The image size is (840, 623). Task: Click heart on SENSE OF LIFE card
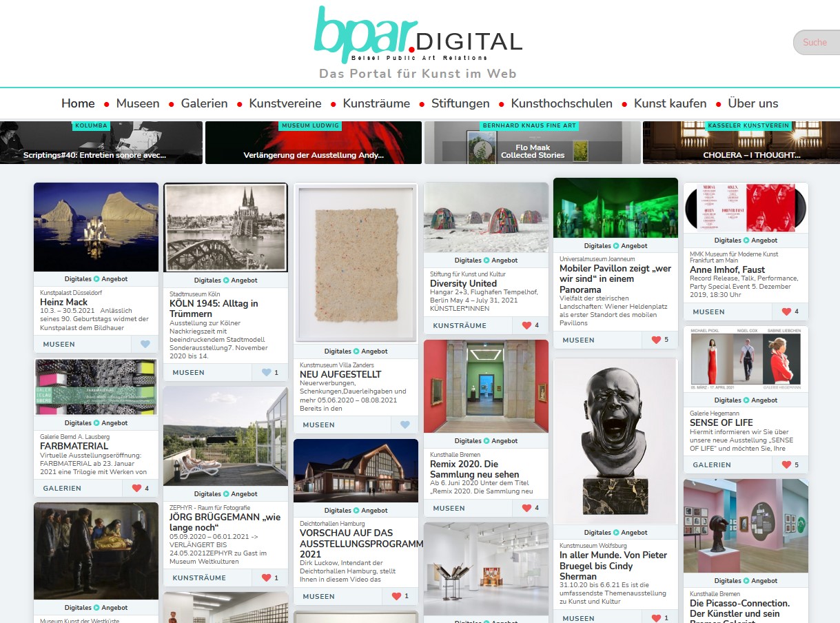786,464
